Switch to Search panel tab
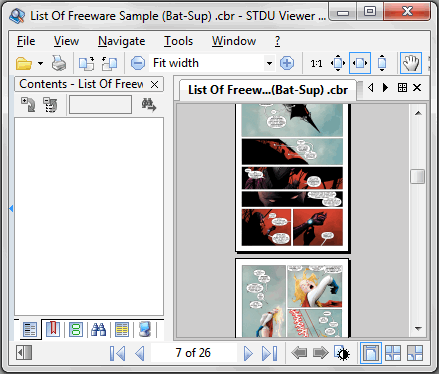Screen dimensions: 439x374 click(x=98, y=329)
